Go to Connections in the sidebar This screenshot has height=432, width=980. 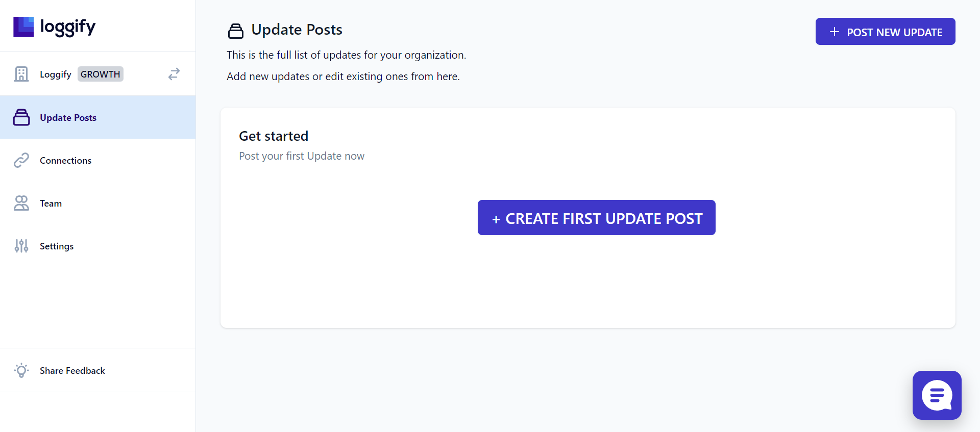(98, 160)
